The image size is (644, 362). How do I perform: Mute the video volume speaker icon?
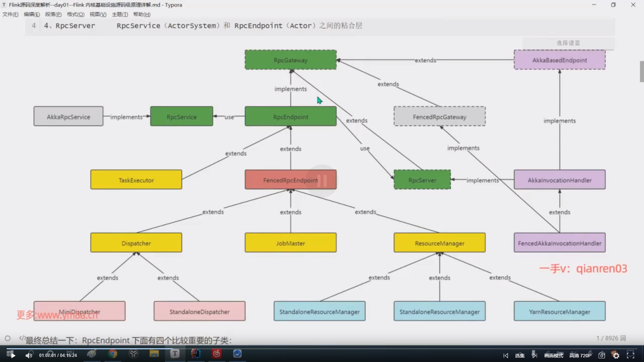point(29,355)
